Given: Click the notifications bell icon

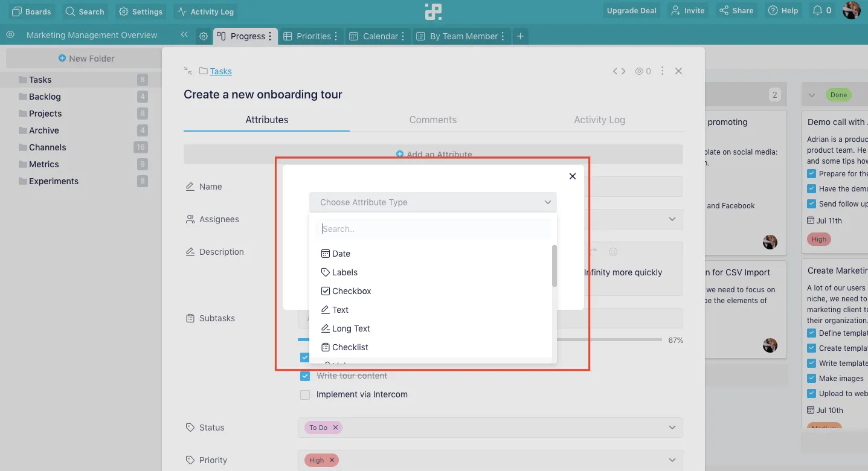Looking at the screenshot, I should click(817, 11).
